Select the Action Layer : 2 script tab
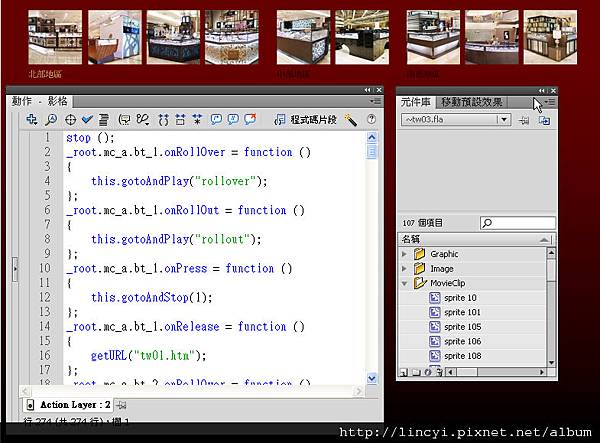 [68, 405]
